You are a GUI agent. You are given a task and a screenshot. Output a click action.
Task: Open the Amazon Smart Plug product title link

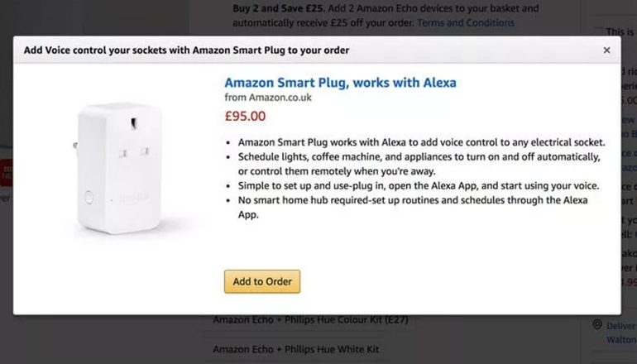340,83
